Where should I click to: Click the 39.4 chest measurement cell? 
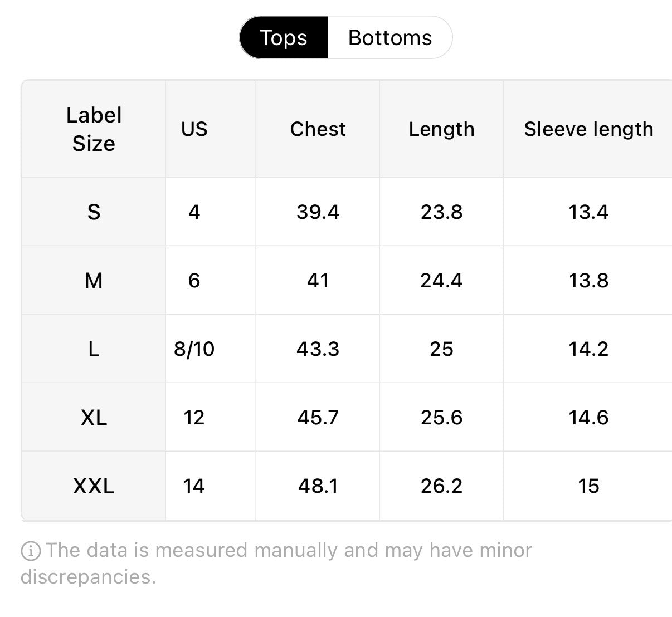click(318, 212)
